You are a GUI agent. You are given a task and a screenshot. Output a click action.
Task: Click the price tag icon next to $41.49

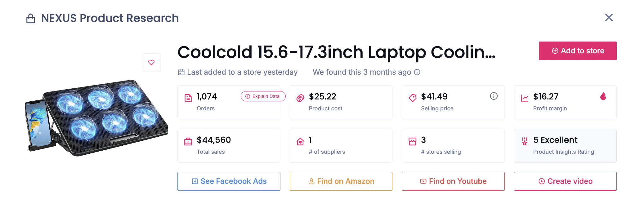[412, 97]
